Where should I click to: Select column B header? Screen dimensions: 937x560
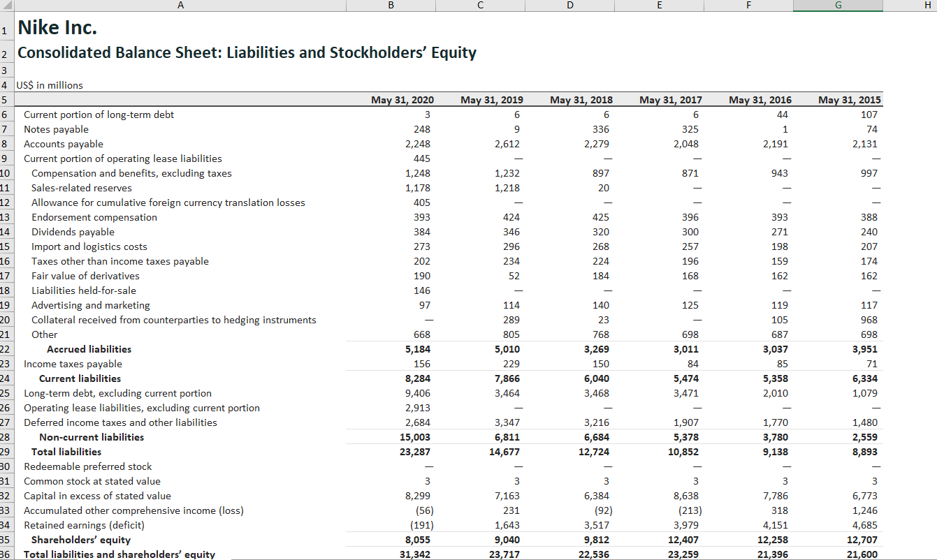point(391,6)
